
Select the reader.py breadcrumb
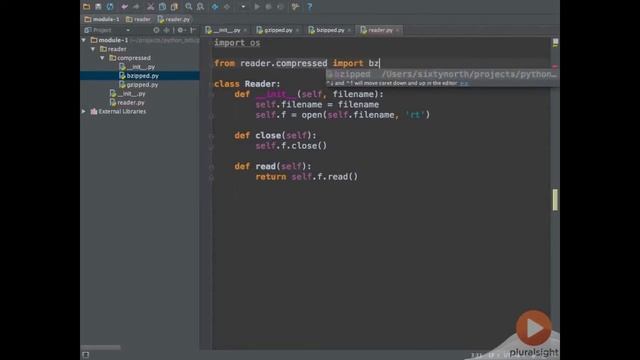(x=174, y=19)
